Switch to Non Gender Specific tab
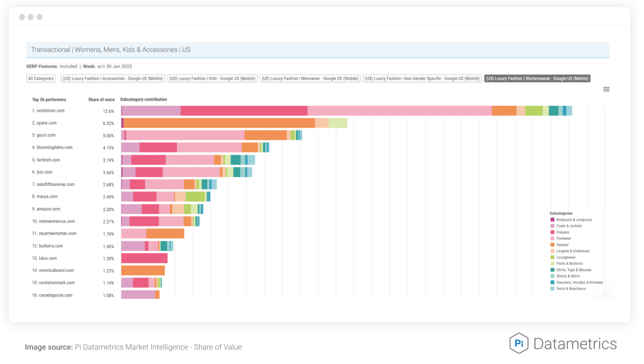 (422, 78)
